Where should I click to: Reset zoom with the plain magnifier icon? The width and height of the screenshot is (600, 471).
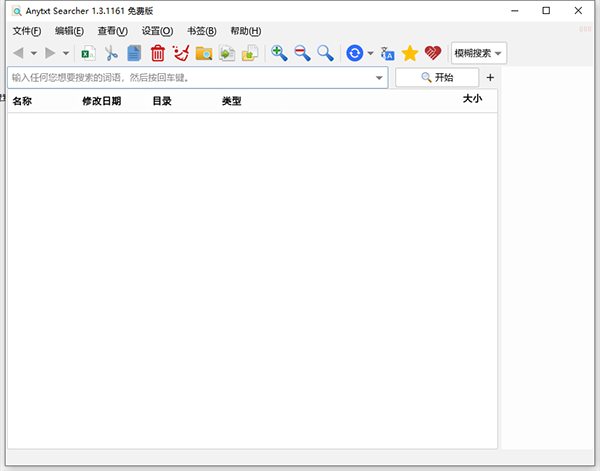click(x=326, y=53)
